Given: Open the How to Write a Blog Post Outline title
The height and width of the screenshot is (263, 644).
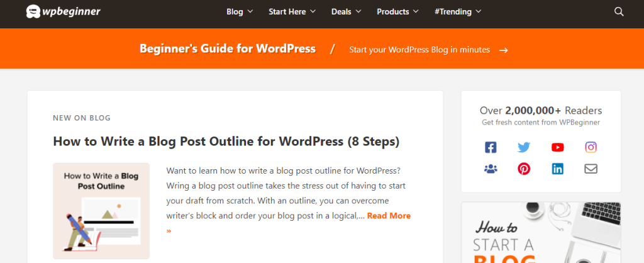Looking at the screenshot, I should click(226, 142).
